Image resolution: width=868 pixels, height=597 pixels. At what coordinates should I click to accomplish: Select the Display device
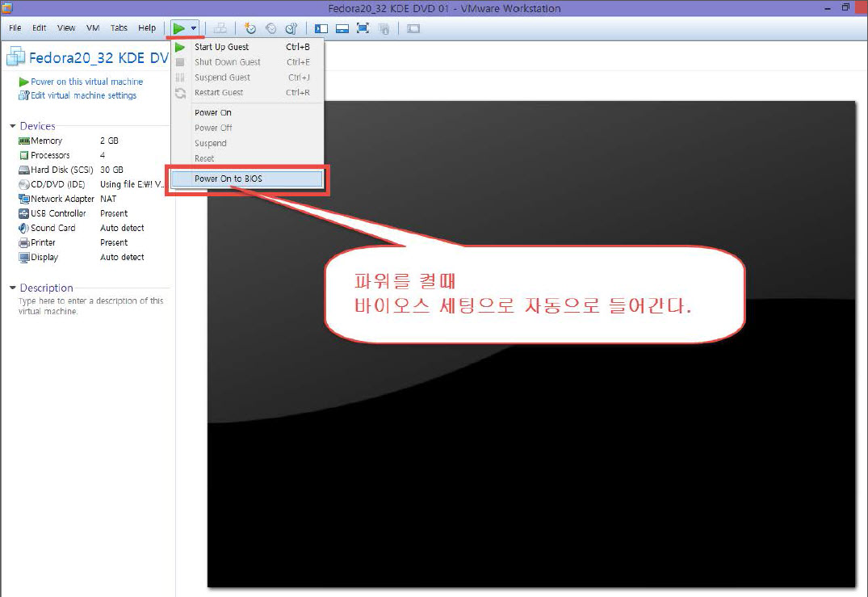pos(91,257)
